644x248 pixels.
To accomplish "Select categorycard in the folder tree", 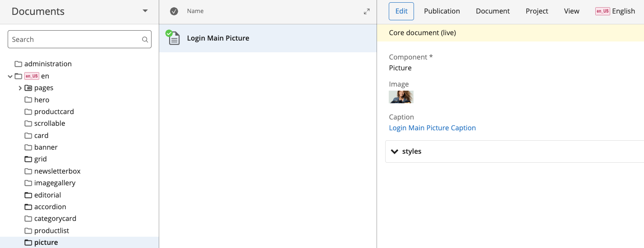I will 55,219.
